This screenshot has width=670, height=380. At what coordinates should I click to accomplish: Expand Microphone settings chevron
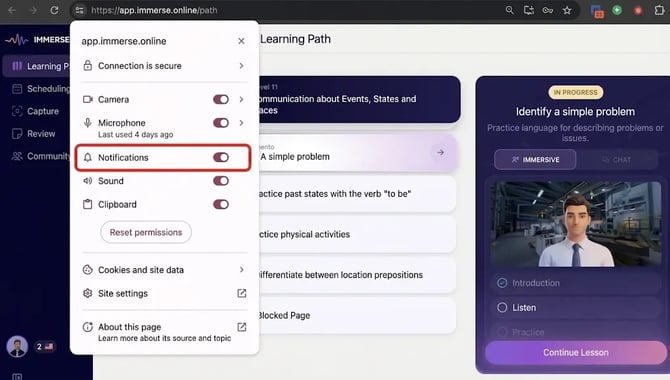pyautogui.click(x=241, y=123)
